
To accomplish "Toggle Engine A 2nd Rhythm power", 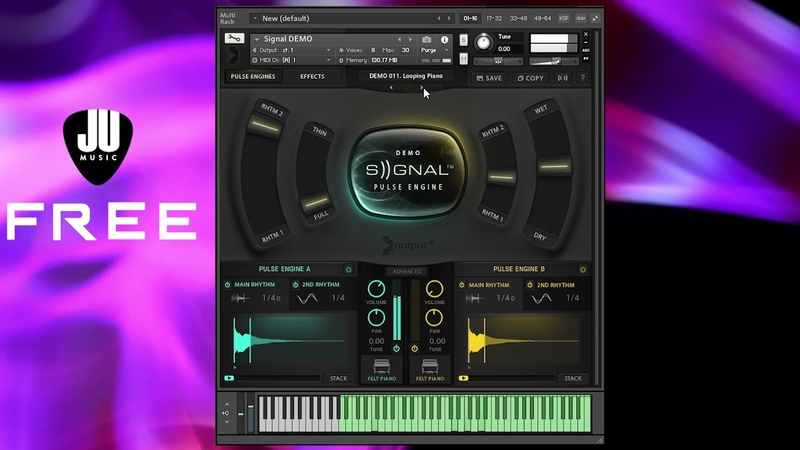I will [x=295, y=285].
